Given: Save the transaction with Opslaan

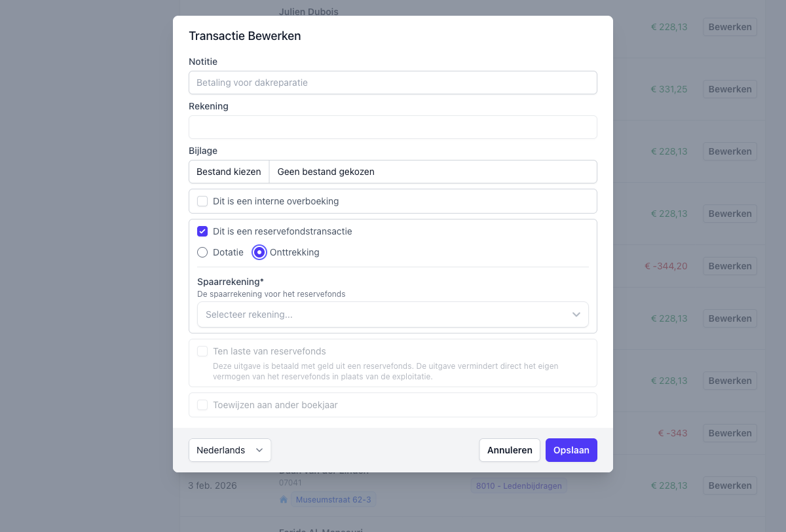Looking at the screenshot, I should (x=571, y=450).
